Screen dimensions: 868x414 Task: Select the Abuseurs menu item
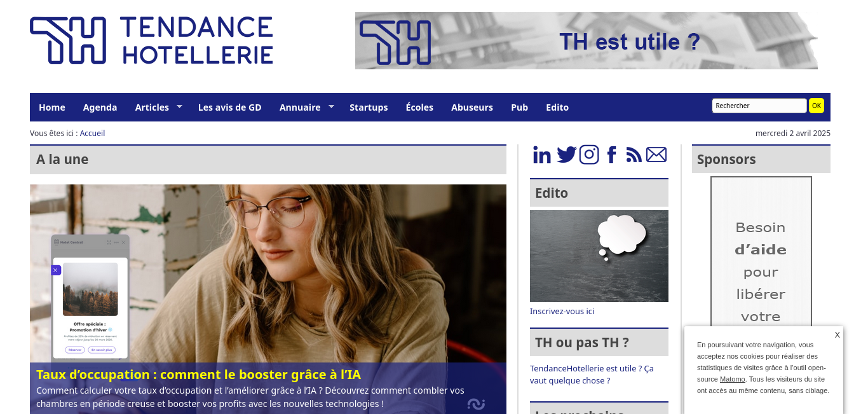[472, 107]
